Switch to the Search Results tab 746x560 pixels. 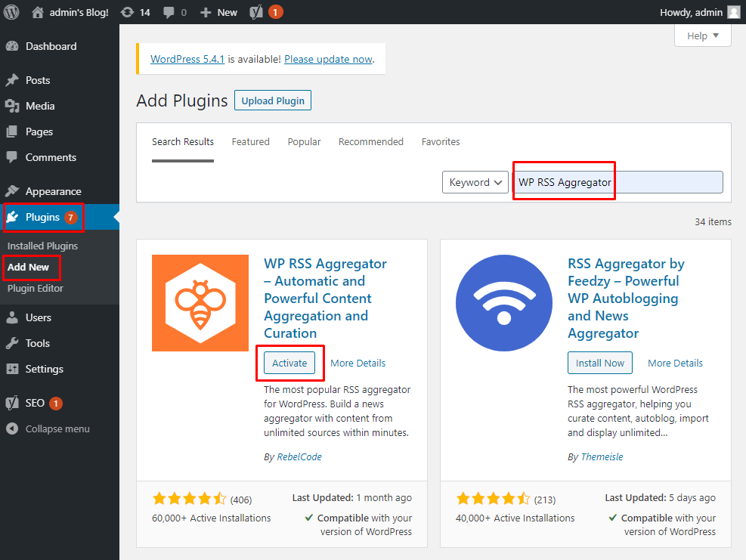[183, 142]
